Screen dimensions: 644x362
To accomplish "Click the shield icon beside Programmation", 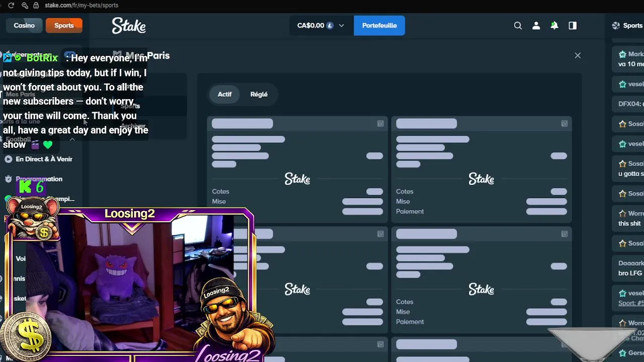I will 8,179.
